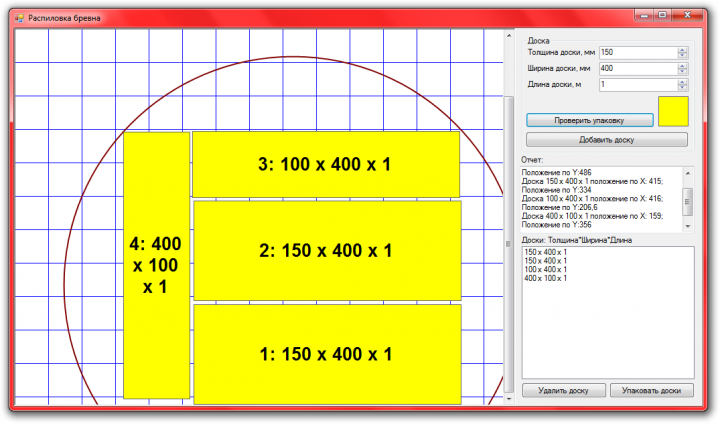Click the Проверить упаковку button
This screenshot has height=424, width=720.
[x=590, y=120]
